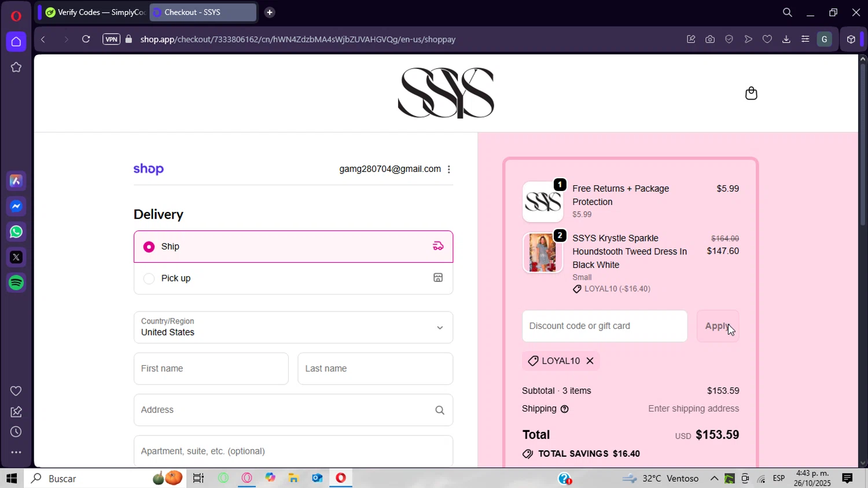Show hidden system tray icons

click(x=714, y=478)
